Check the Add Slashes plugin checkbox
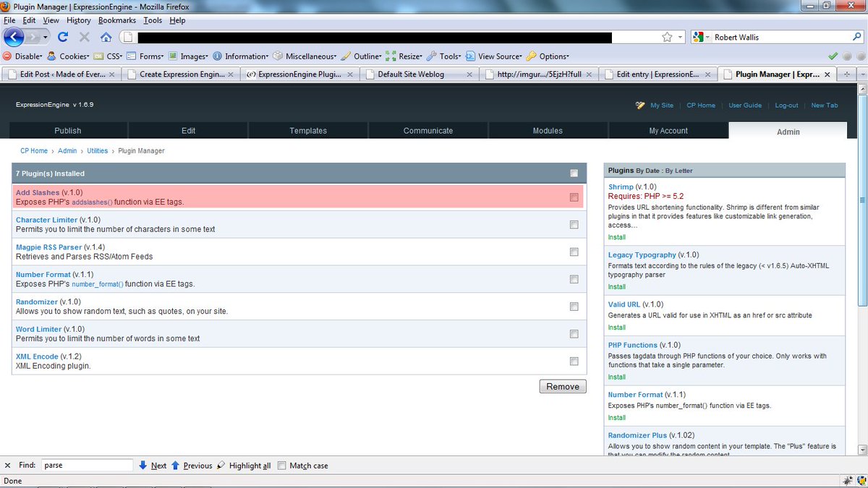868x488 pixels. coord(574,197)
